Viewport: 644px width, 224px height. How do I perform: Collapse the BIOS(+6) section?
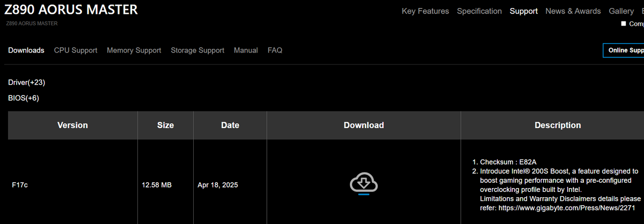(24, 98)
